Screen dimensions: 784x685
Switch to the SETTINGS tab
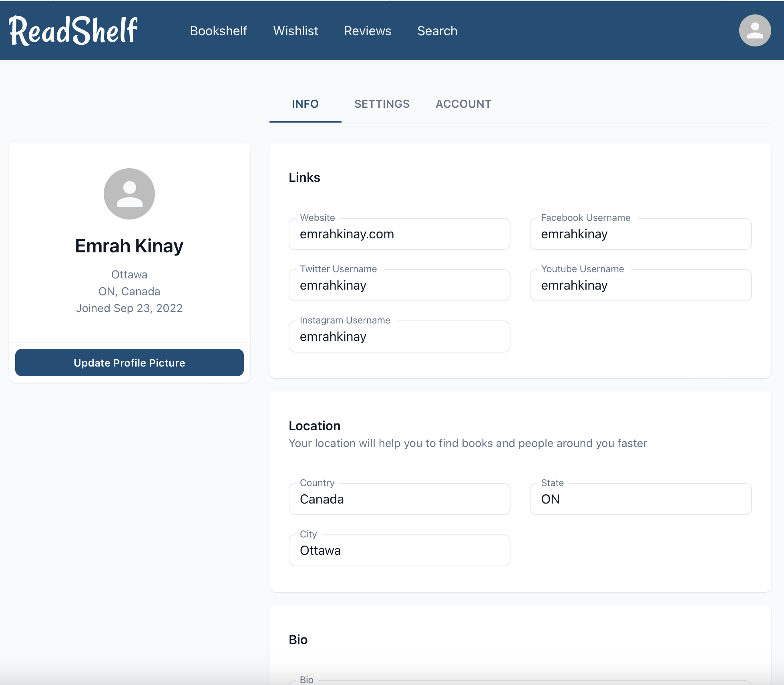click(x=382, y=104)
